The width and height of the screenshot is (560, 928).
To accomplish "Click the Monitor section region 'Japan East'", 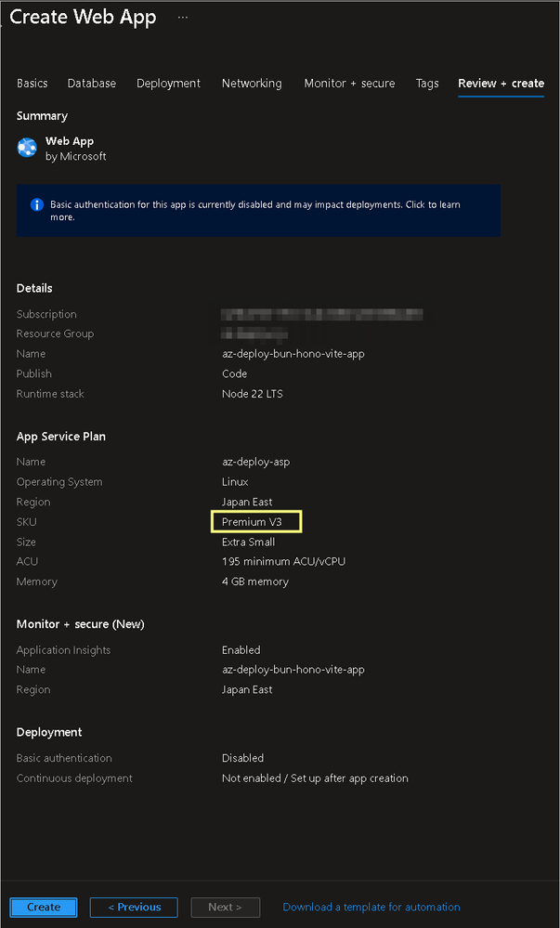I will tap(247, 689).
